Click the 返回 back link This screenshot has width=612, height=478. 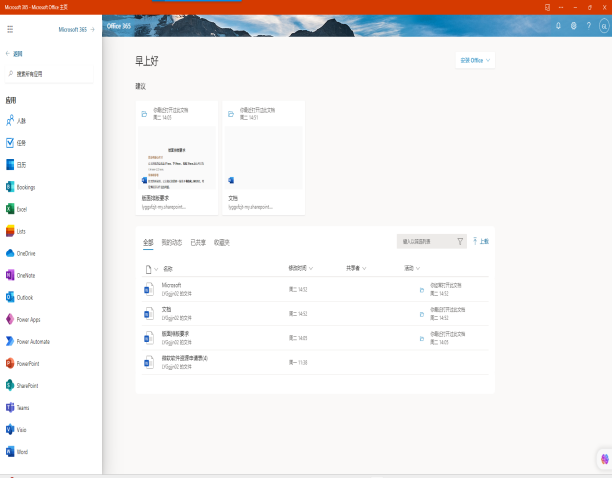(x=14, y=53)
